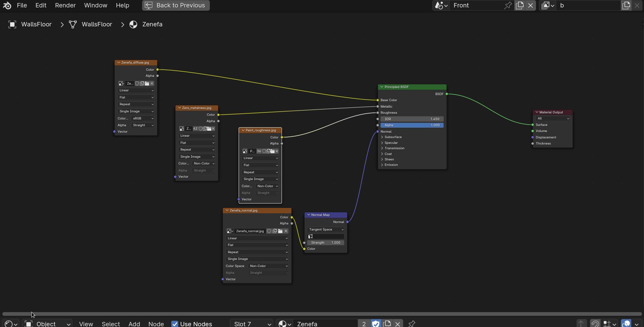Open the material browse sphere icon
Image resolution: width=644 pixels, height=327 pixels.
click(x=285, y=324)
